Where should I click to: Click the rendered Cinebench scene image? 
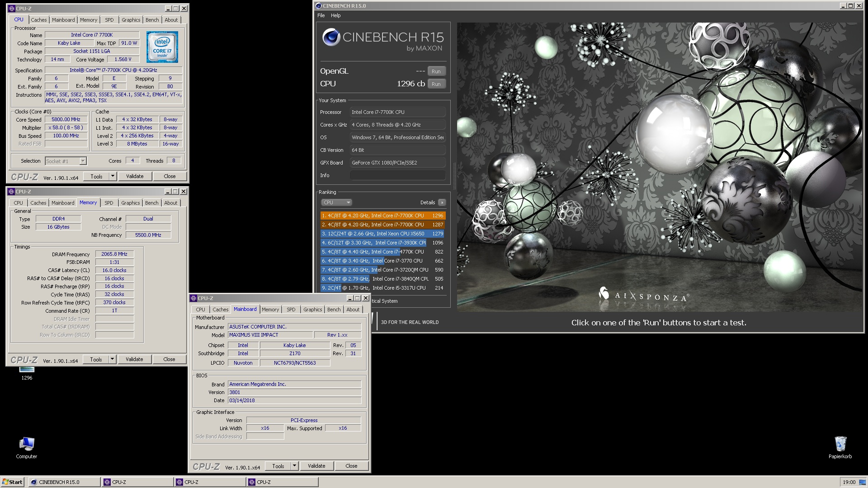(659, 167)
